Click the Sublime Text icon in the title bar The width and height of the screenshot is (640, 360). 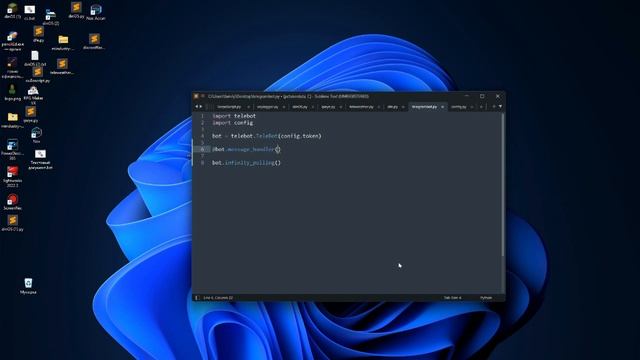pyautogui.click(x=196, y=96)
